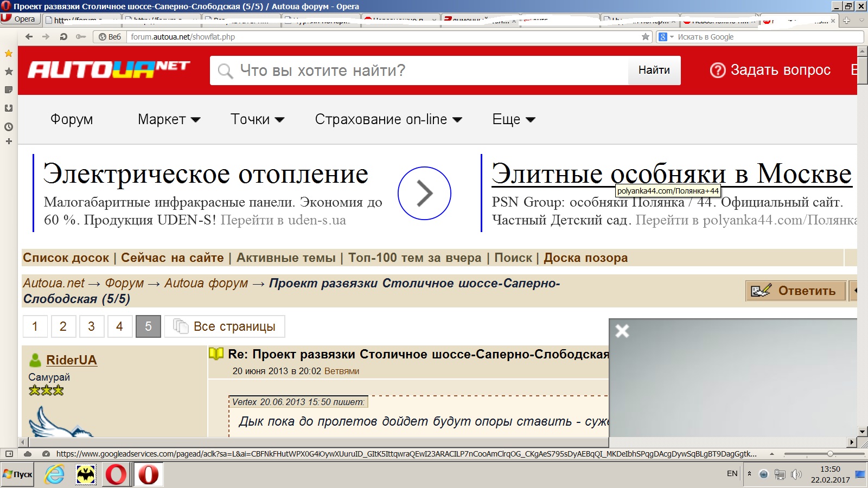This screenshot has width=868, height=488.
Task: Close the floating ad with X icon
Action: [622, 331]
